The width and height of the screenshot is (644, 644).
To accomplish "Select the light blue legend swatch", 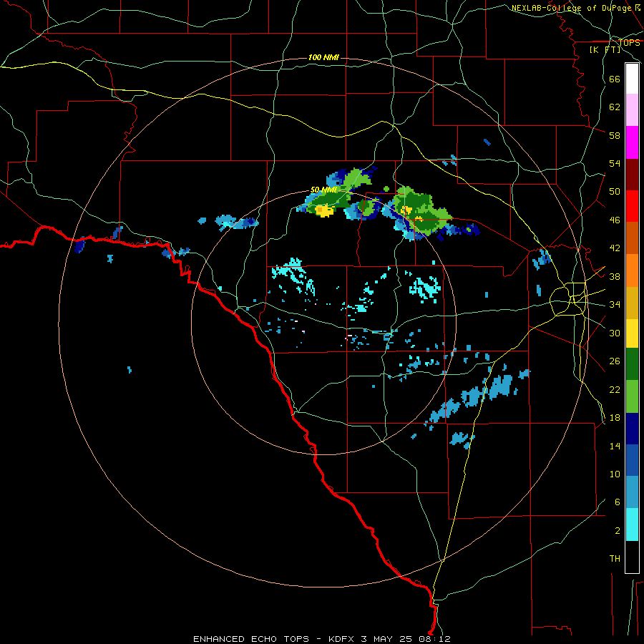I will pyautogui.click(x=632, y=492).
